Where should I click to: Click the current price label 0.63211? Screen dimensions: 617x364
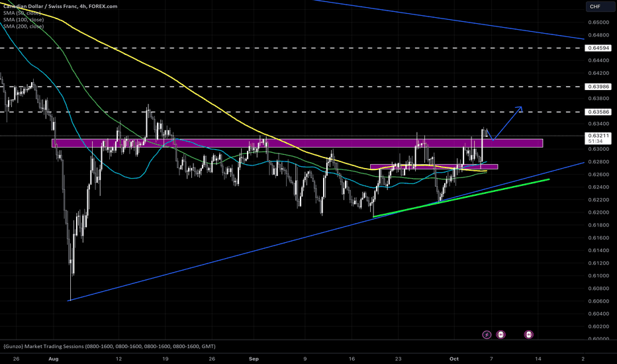[x=598, y=136]
